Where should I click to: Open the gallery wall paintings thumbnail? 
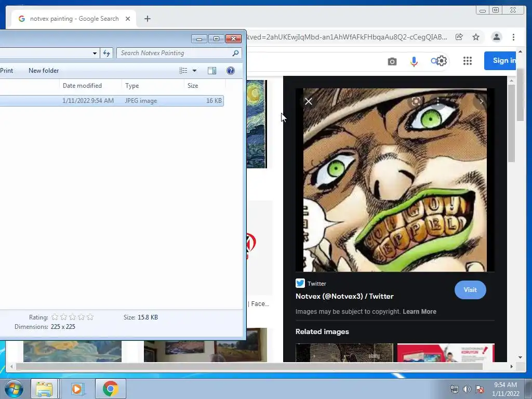(205, 351)
